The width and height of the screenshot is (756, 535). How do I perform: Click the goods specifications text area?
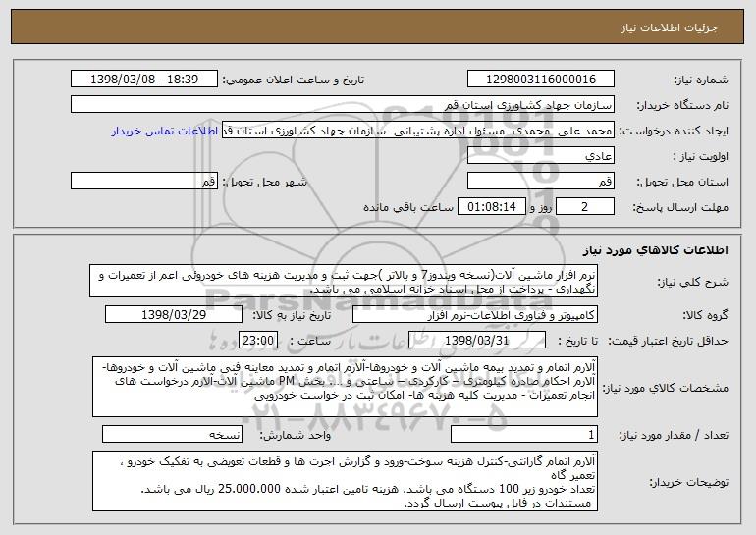(x=345, y=387)
